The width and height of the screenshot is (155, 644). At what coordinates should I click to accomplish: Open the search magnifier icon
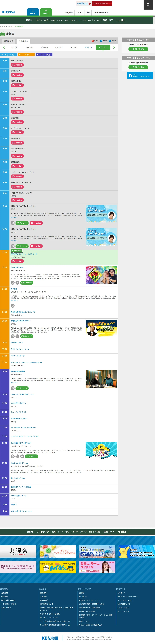148,5
